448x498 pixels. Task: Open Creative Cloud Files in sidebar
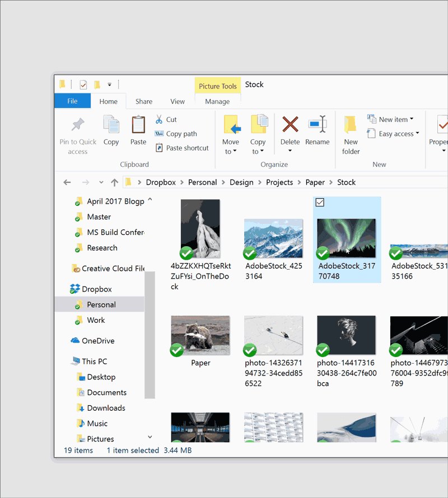pos(108,269)
